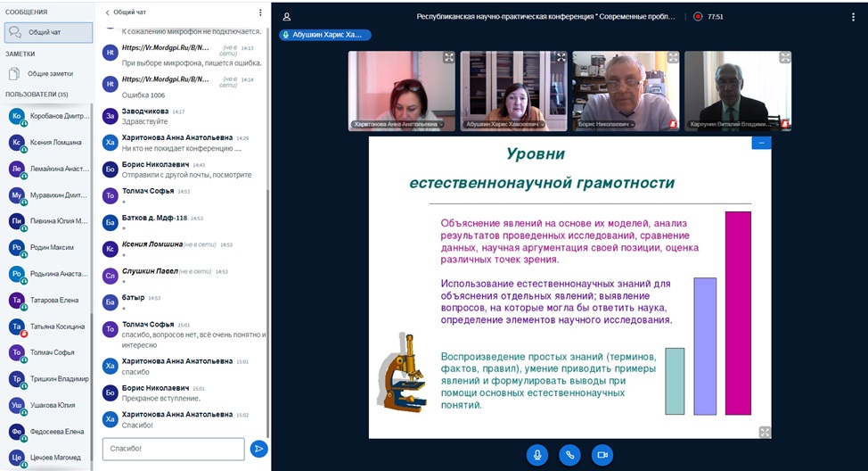Fullscreen Харитонова Анна Анатольевна's webcam
This screenshot has height=471, width=868.
449,57
